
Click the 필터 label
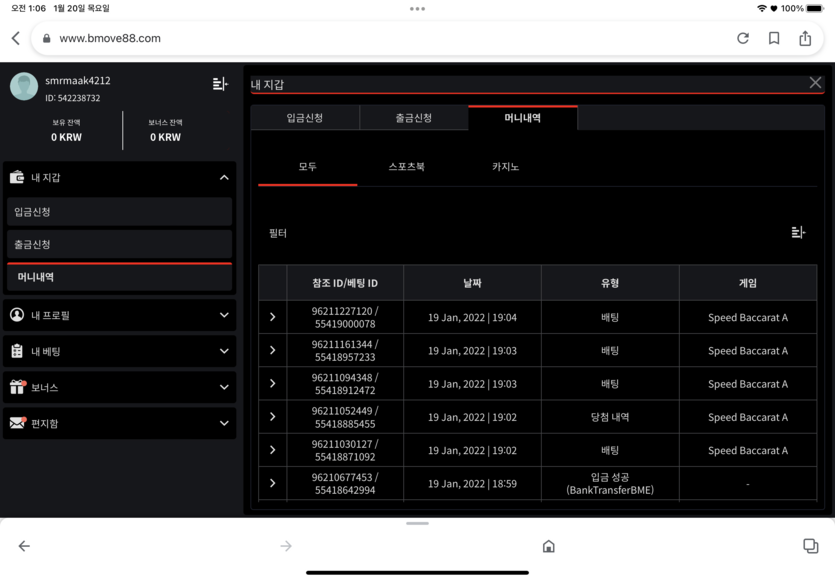[278, 233]
